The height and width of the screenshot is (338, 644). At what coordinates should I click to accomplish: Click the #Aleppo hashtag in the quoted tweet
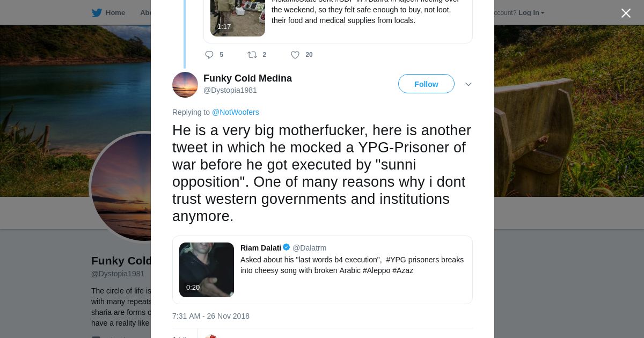tap(376, 270)
